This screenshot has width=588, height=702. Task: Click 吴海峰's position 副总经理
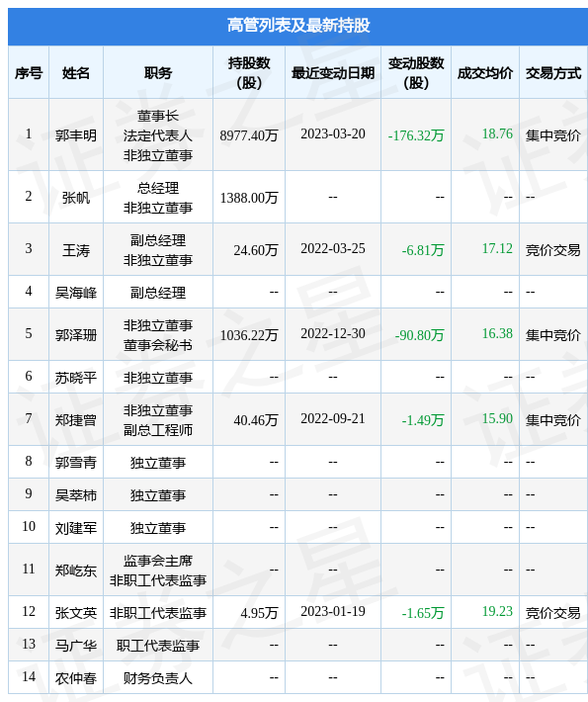click(158, 293)
